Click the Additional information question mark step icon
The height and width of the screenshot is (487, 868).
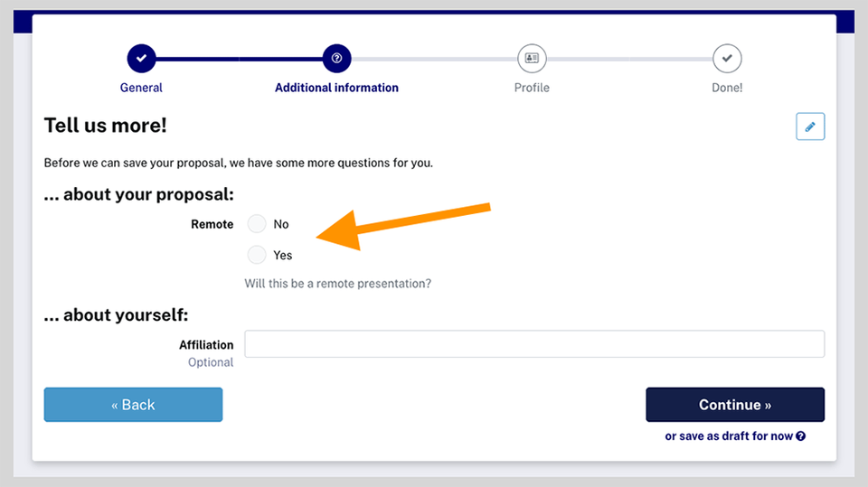[336, 59]
